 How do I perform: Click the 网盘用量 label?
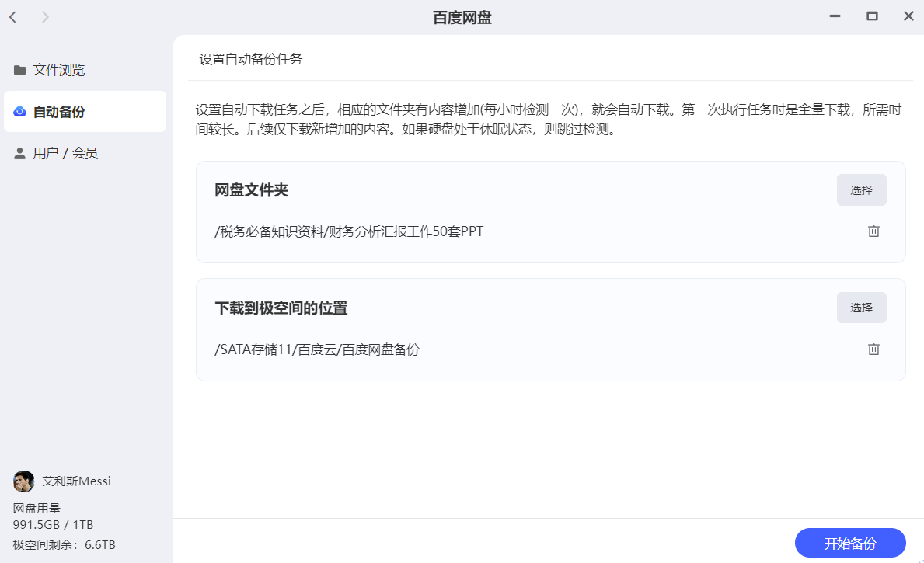coord(37,508)
